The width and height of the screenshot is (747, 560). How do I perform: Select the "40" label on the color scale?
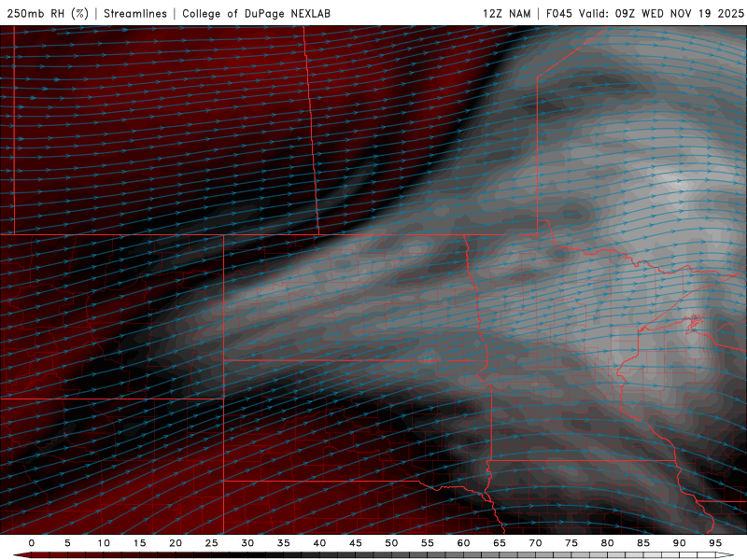pyautogui.click(x=319, y=543)
